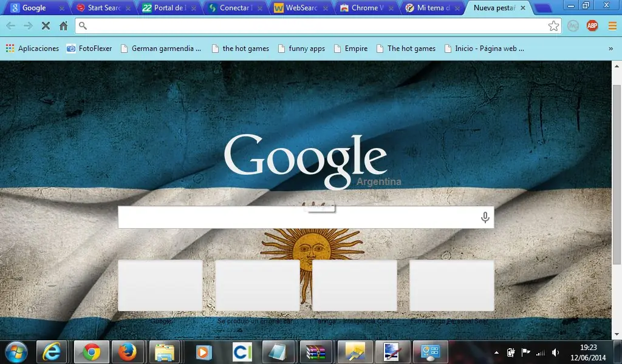Click the power plug tray icon
The image size is (622, 364).
coord(510,352)
